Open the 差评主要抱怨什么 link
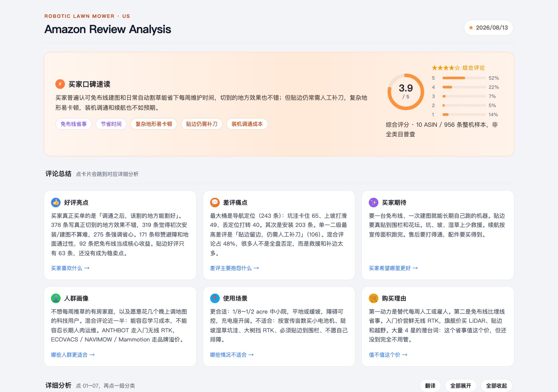The height and width of the screenshot is (392, 558). coord(235,268)
